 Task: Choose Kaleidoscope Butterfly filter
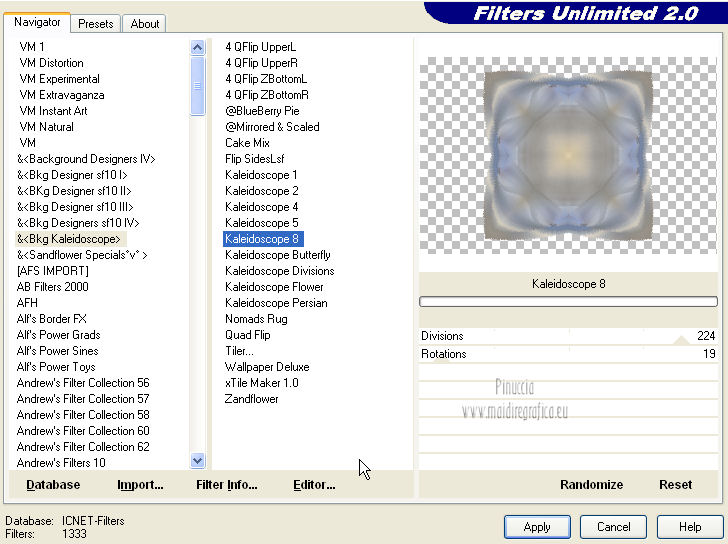tap(278, 255)
